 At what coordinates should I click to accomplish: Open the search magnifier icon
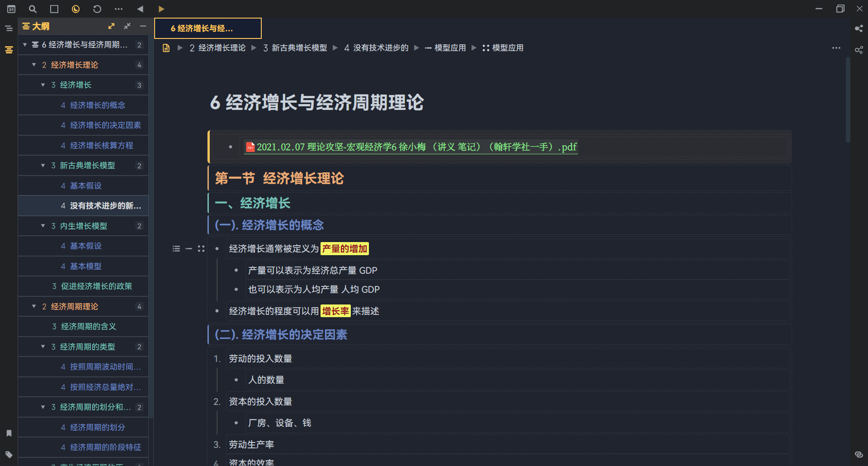click(x=33, y=9)
